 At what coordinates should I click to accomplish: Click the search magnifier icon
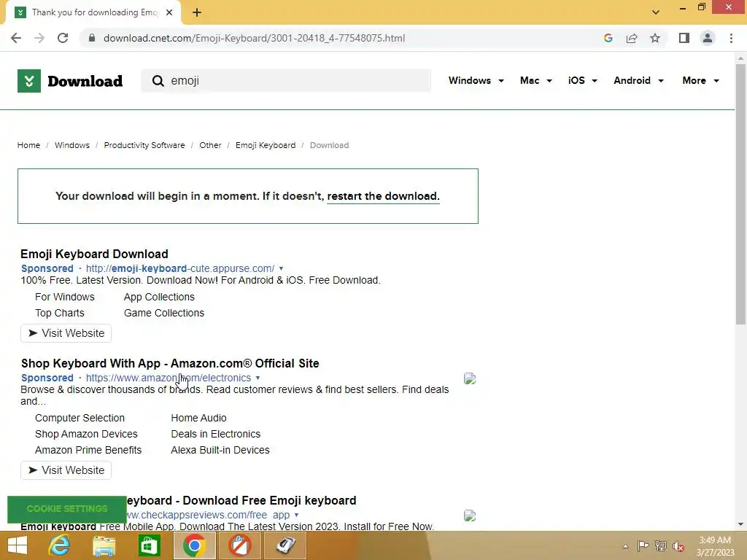pos(158,81)
